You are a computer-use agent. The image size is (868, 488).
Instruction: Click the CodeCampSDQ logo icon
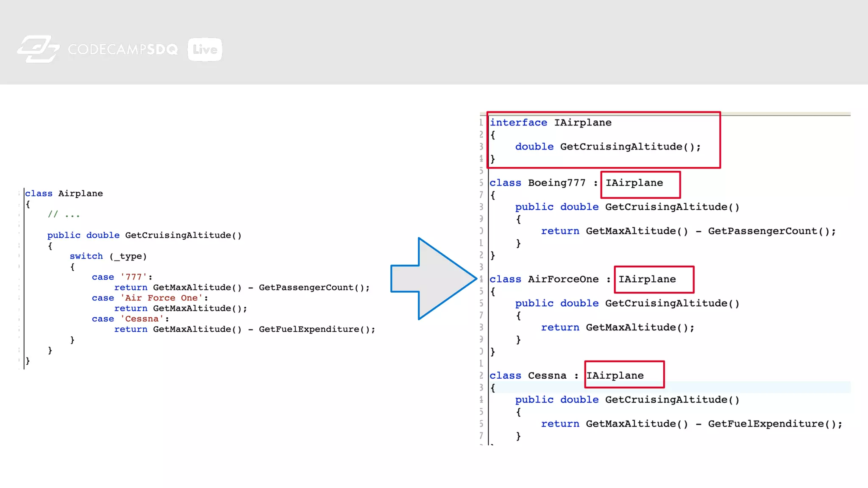pos(38,49)
